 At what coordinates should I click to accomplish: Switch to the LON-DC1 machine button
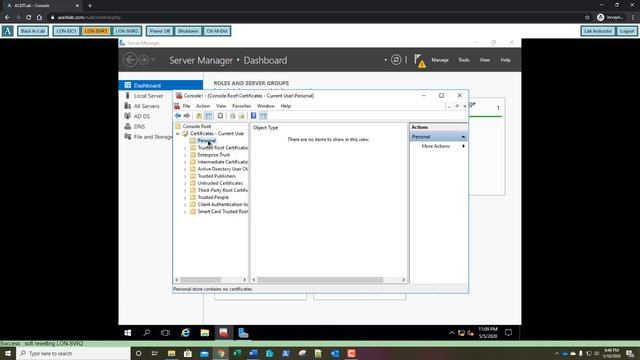(67, 31)
